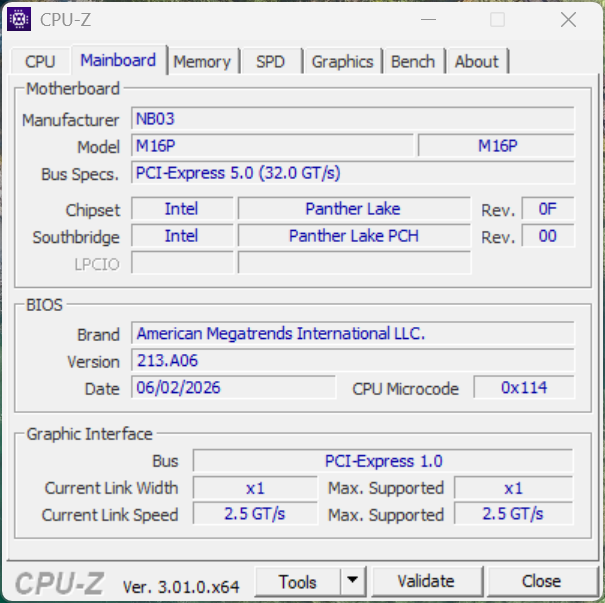Select the Mainboard tab

pyautogui.click(x=118, y=60)
